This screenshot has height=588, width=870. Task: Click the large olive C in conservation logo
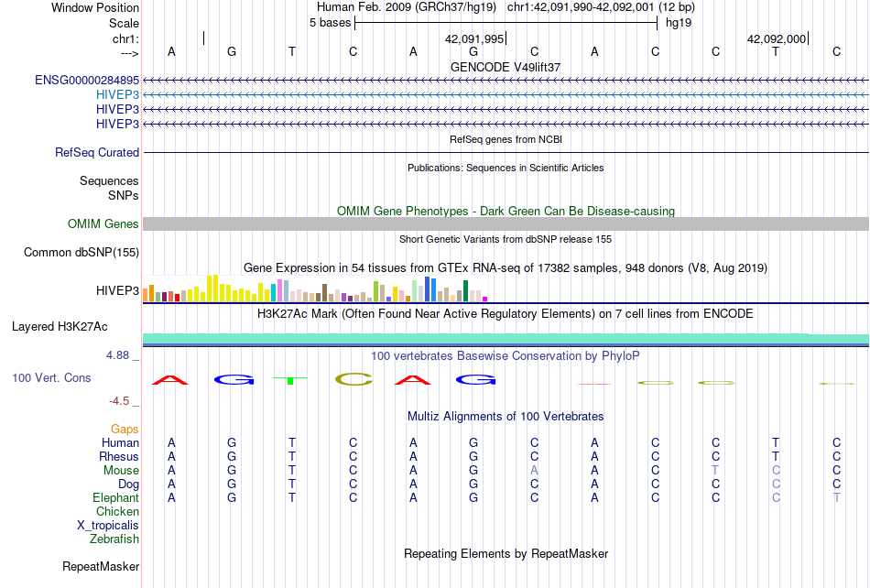point(354,379)
